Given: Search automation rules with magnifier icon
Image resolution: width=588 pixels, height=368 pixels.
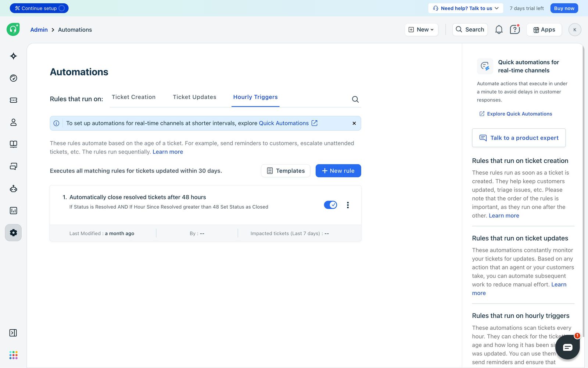Looking at the screenshot, I should (355, 99).
